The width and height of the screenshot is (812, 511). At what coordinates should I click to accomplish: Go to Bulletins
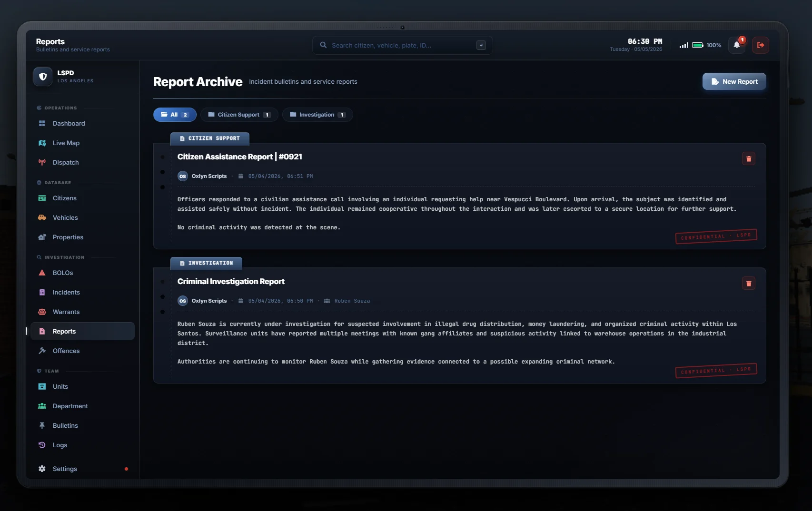pyautogui.click(x=82, y=425)
